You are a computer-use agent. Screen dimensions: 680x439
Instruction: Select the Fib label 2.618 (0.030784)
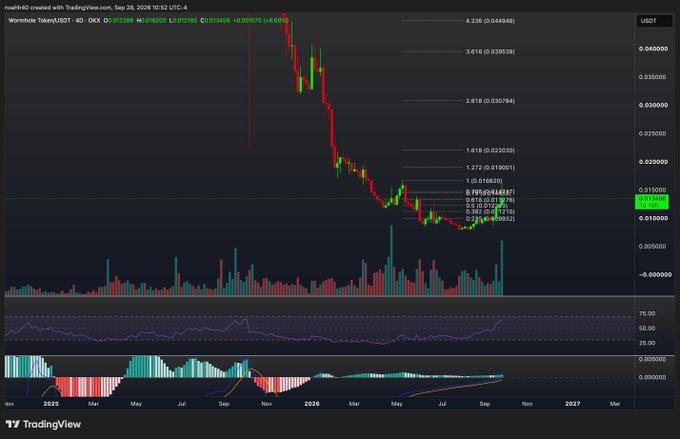pyautogui.click(x=490, y=101)
